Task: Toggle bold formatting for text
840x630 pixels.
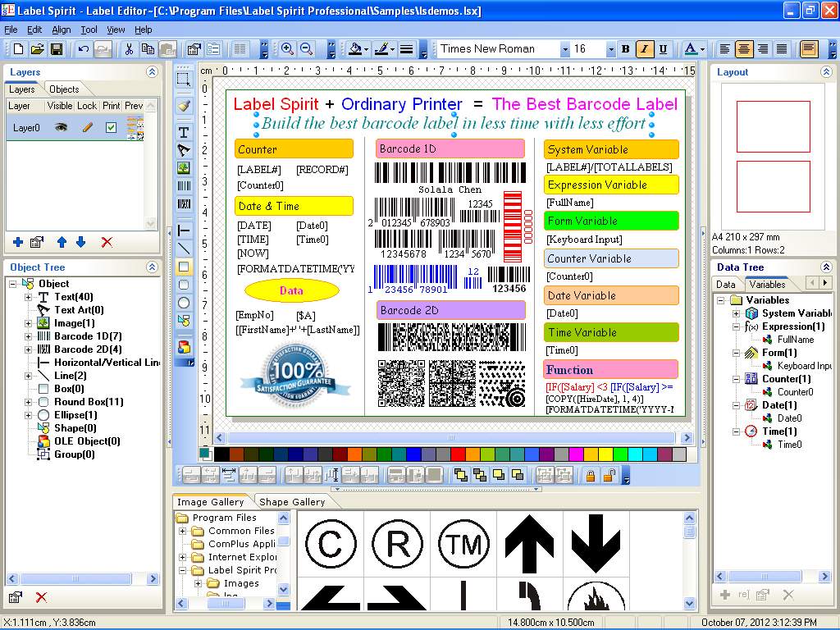Action: pos(625,48)
